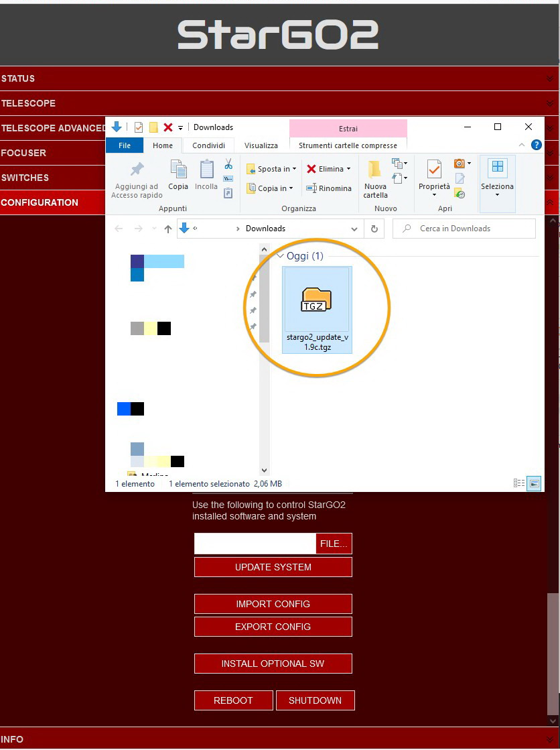Viewport: 560px width, 750px height.
Task: Switch to large icons view in status bar
Action: point(534,483)
